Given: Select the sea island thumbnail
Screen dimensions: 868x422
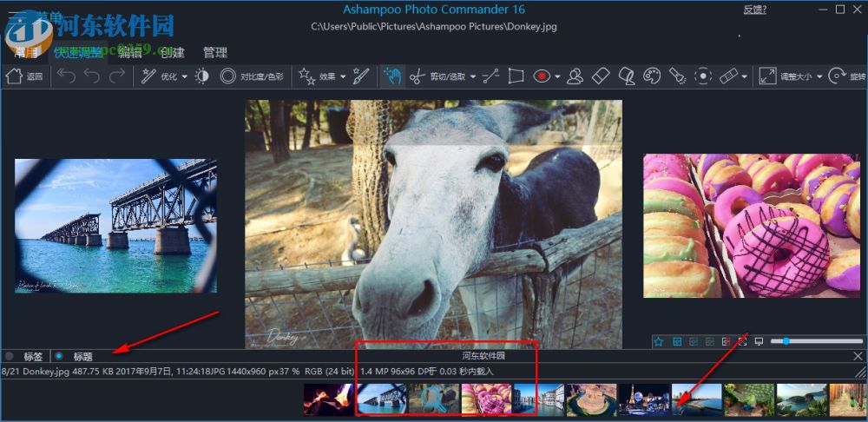Looking at the screenshot, I should coord(801,399).
